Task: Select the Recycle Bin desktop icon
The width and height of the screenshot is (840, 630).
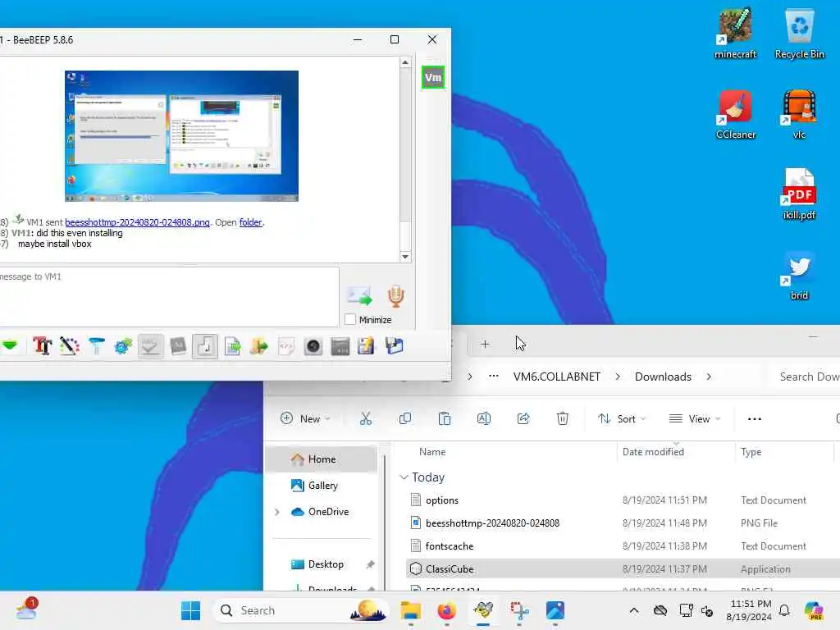Action: 799,33
